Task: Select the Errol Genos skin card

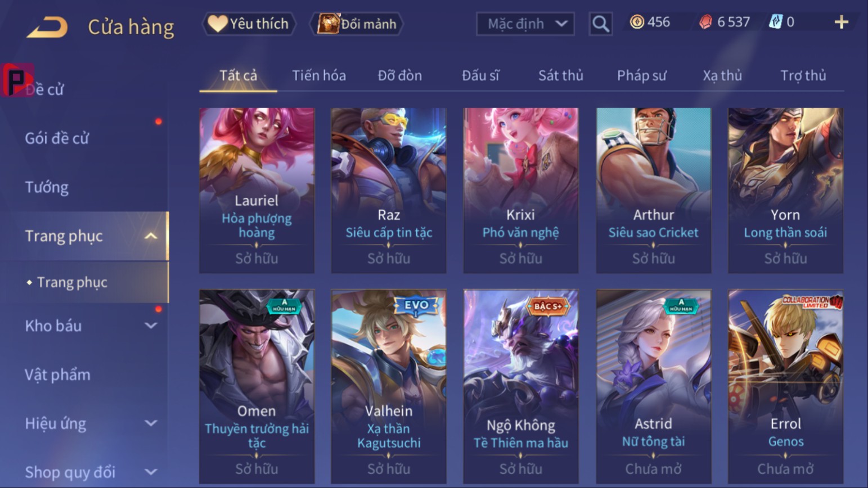Action: [x=785, y=387]
